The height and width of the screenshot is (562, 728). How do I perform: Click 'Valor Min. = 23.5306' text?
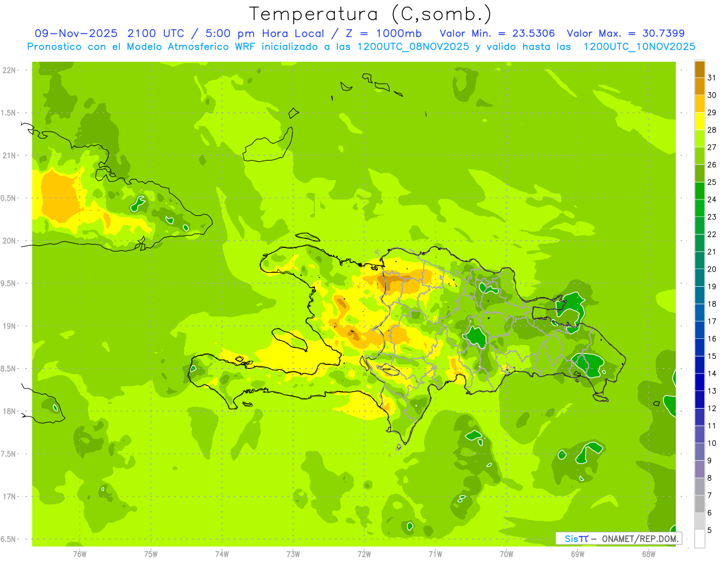(x=497, y=33)
